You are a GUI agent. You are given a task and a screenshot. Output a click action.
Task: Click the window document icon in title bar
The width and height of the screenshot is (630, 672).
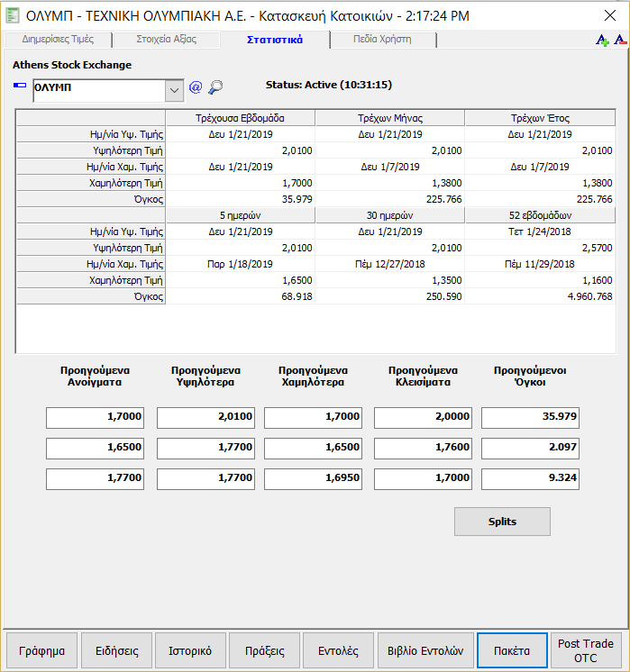[x=13, y=16]
